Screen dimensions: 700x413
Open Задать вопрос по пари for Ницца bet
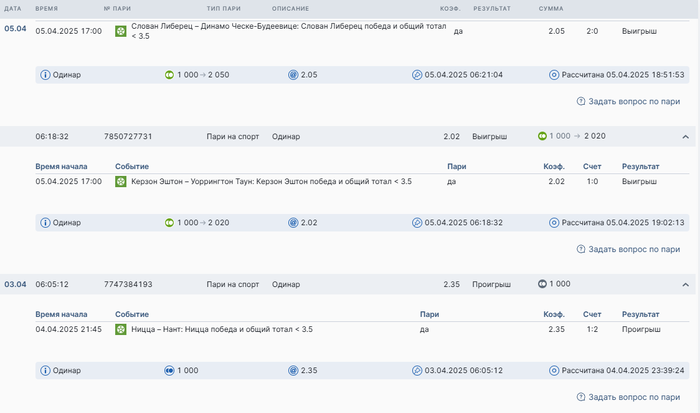pyautogui.click(x=628, y=397)
